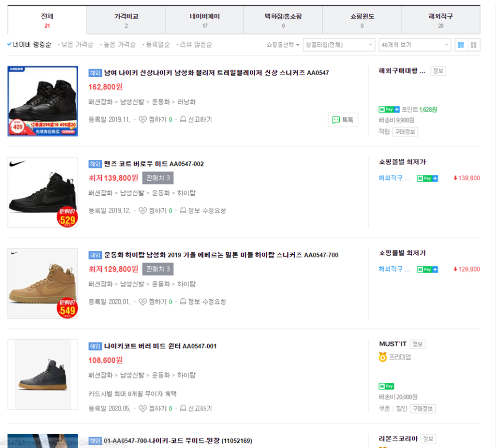Open the 리본즈코리아 seller link
The image size is (504, 448).
point(398,439)
